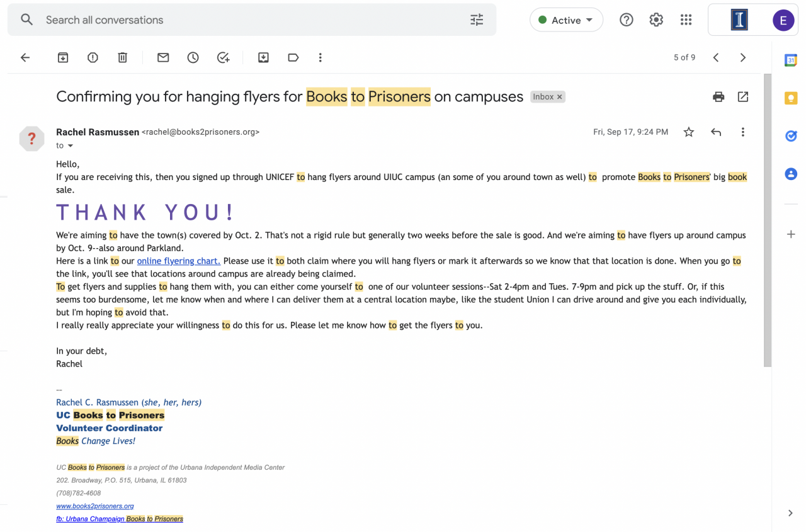Print the entire email
The image size is (806, 532).
tap(718, 97)
